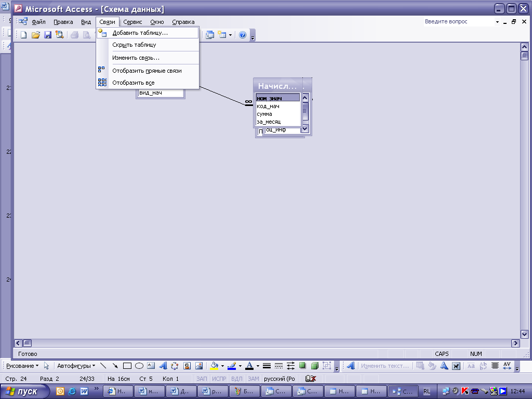Click the Open folder toolbar icon
Image resolution: width=532 pixels, height=399 pixels.
pyautogui.click(x=36, y=35)
